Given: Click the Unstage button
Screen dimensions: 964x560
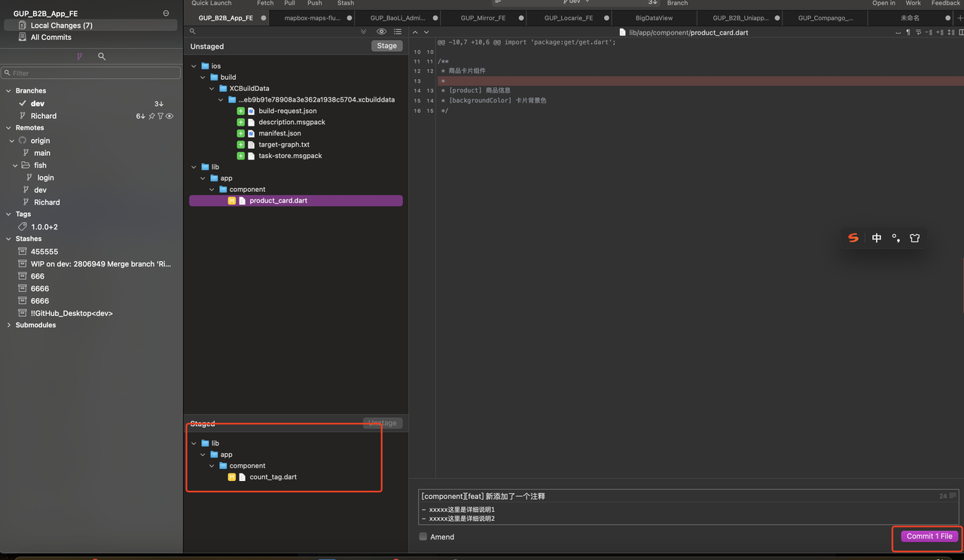Looking at the screenshot, I should point(383,423).
